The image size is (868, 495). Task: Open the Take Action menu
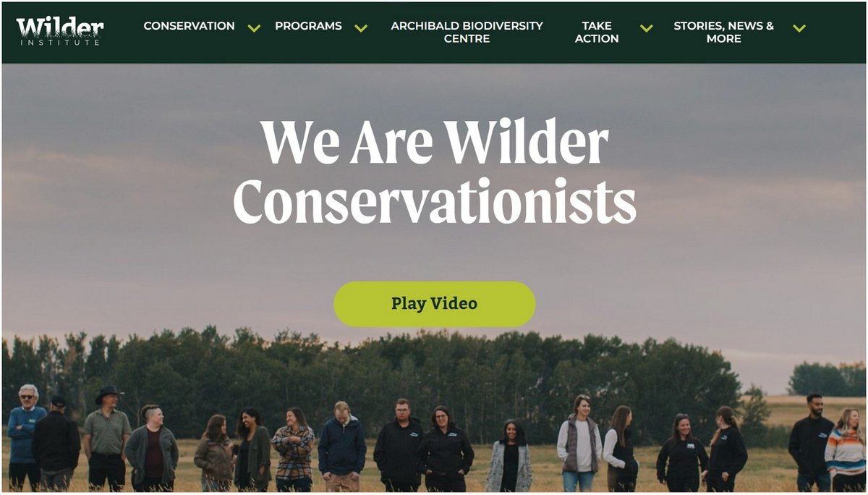(x=597, y=32)
